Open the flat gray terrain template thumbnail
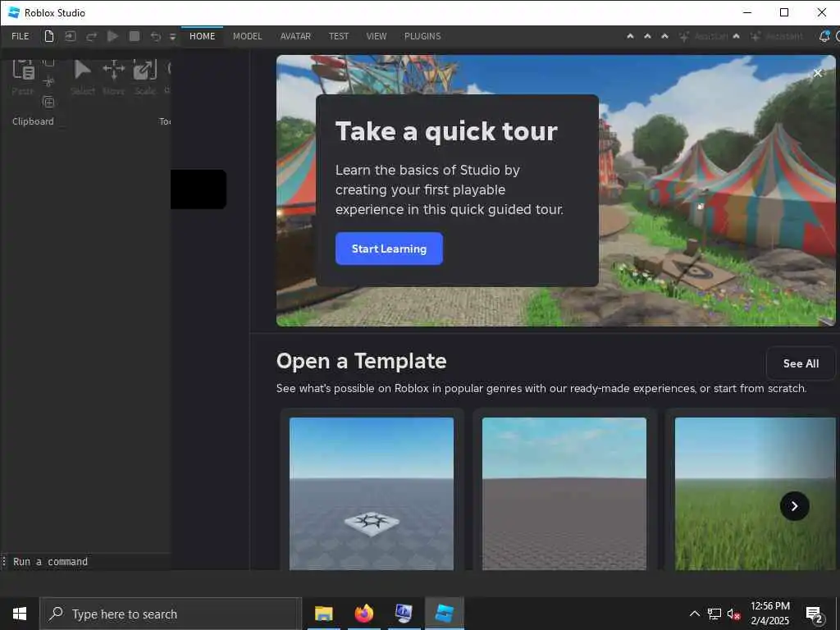The image size is (840, 630). [564, 493]
